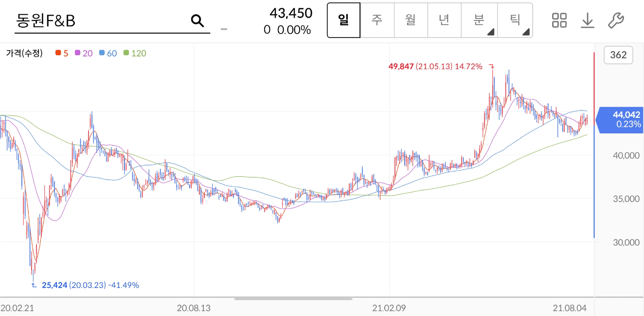
Task: Switch to the 주 weekly chart tab
Action: [x=377, y=20]
